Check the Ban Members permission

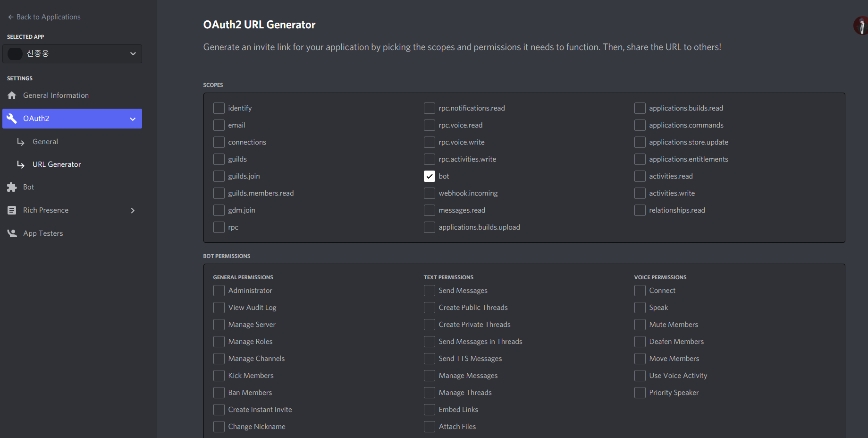click(x=219, y=393)
